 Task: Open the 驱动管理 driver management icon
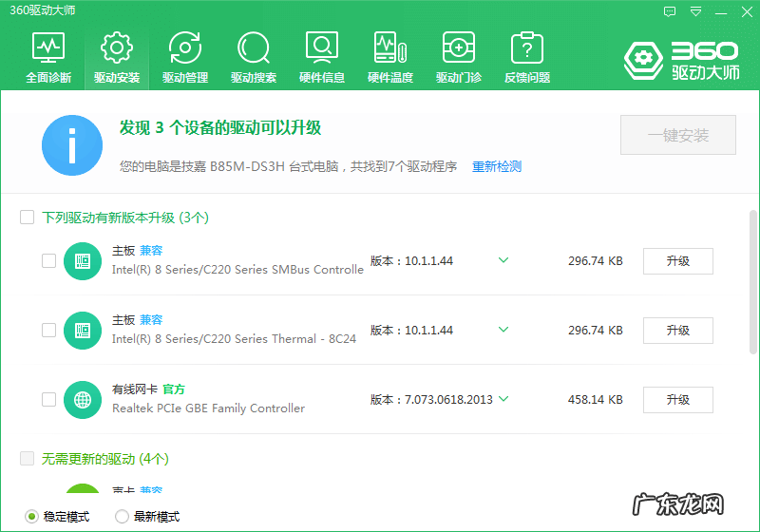click(185, 47)
